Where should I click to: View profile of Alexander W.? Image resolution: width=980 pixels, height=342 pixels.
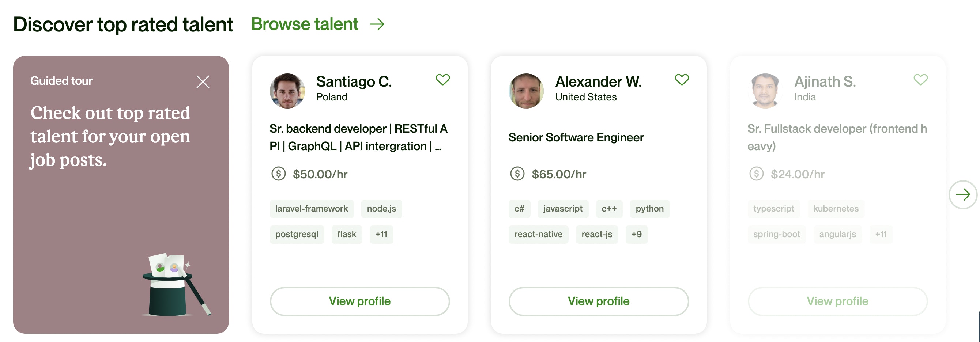(599, 301)
